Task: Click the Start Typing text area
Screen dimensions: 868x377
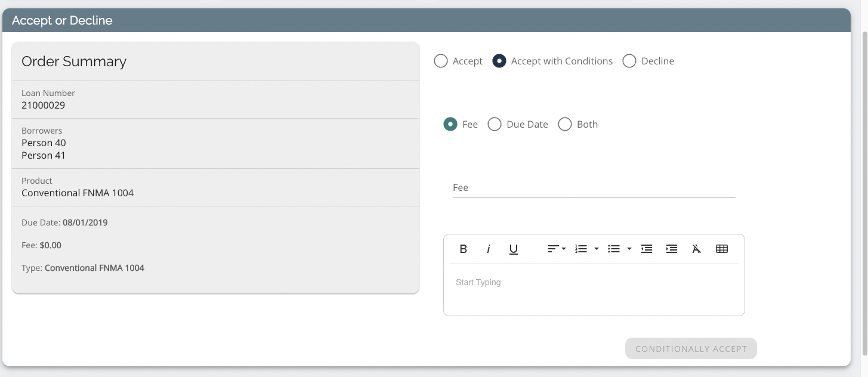Action: point(594,289)
